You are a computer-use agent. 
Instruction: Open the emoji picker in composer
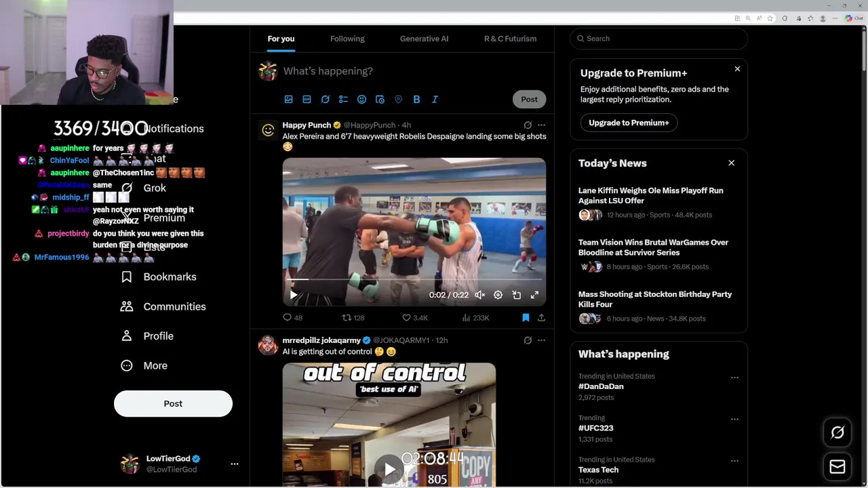pos(361,99)
